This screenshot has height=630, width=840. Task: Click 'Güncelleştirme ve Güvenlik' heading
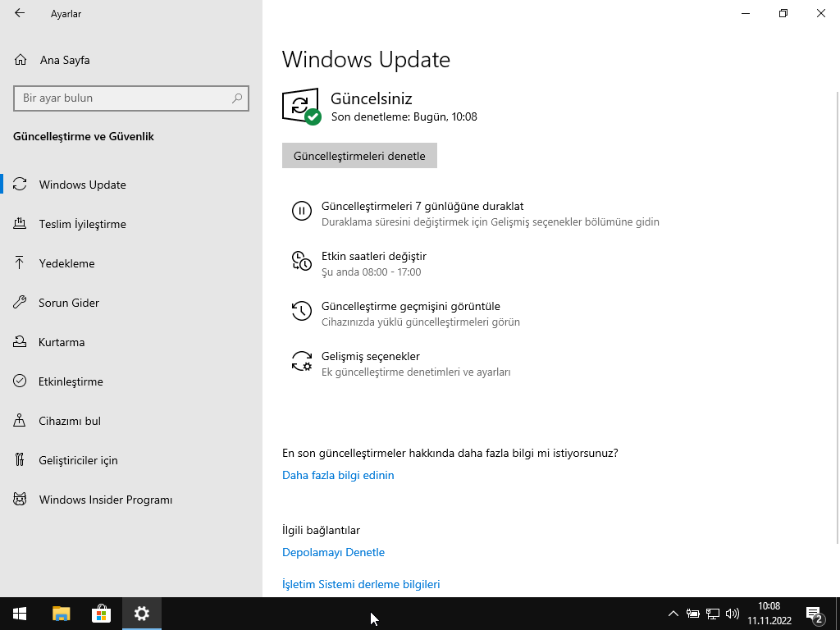pos(84,136)
